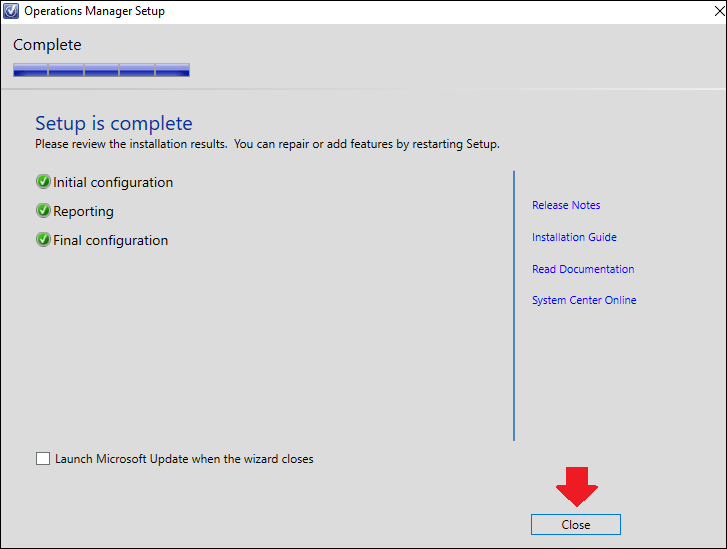Open the System Center Online link
Screen dimensions: 727x549
[584, 300]
